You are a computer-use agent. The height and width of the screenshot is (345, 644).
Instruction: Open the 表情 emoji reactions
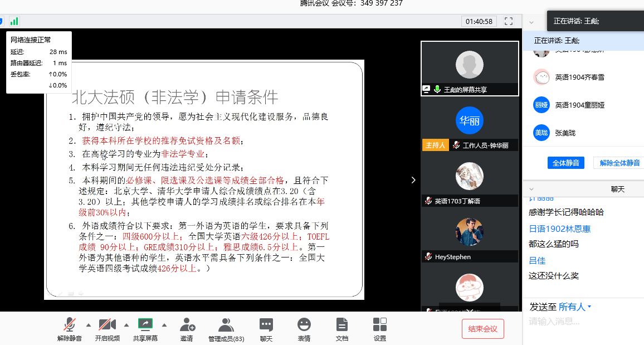304,328
